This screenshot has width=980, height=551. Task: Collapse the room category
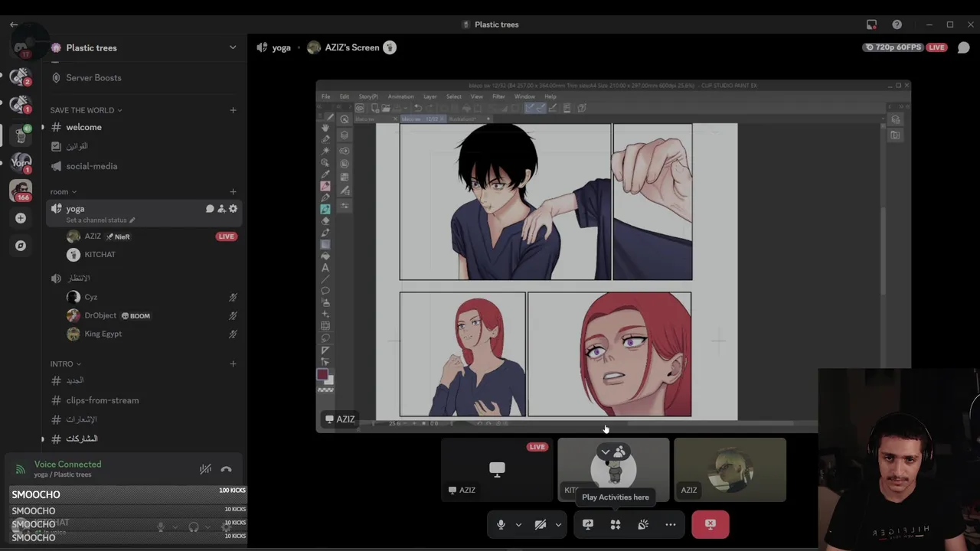pyautogui.click(x=64, y=192)
